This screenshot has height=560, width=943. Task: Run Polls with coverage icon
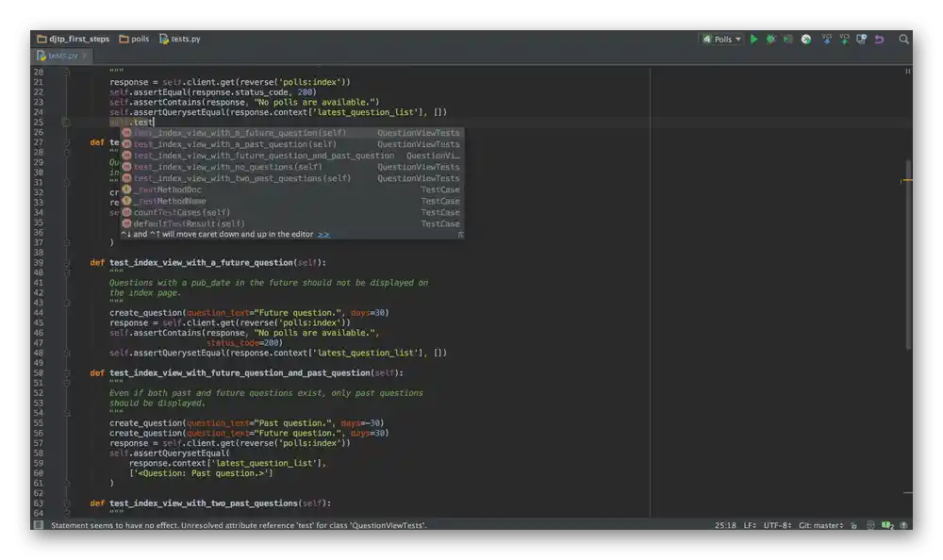click(787, 39)
